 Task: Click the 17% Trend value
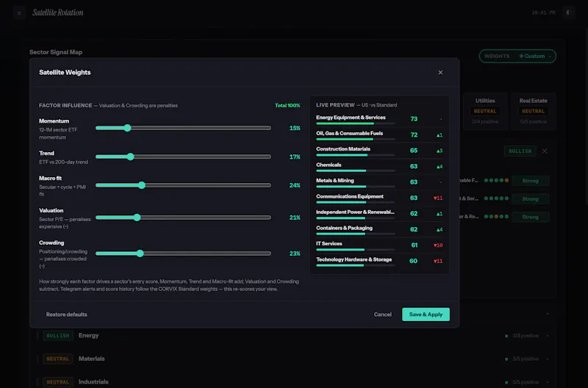point(295,157)
